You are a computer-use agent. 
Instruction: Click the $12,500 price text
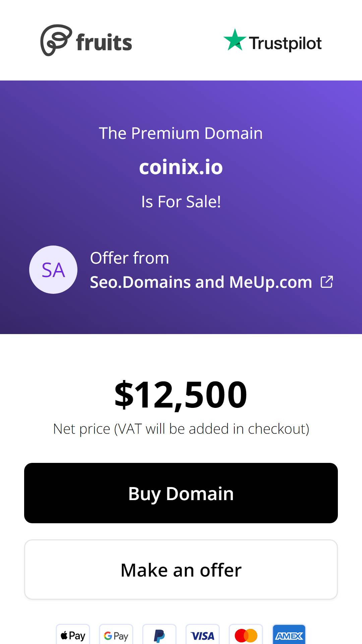[181, 395]
